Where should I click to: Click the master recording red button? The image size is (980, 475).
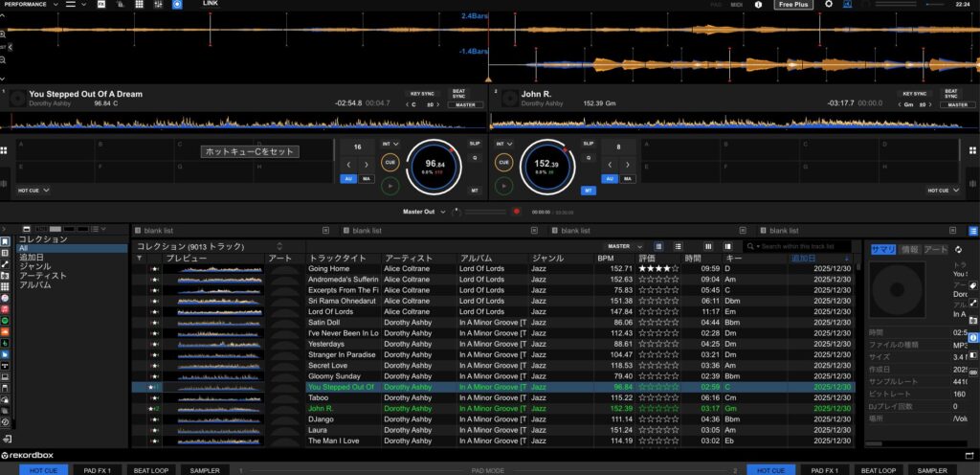pos(517,211)
